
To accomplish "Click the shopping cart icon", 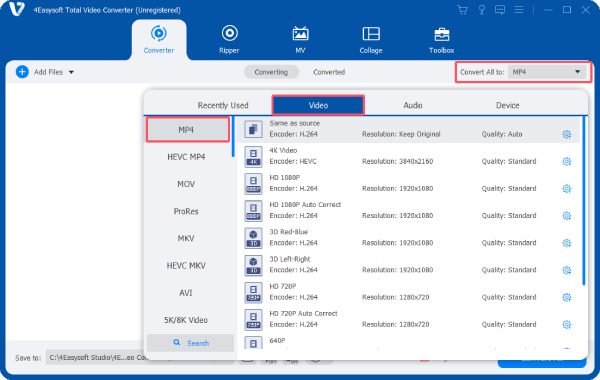I will (463, 10).
